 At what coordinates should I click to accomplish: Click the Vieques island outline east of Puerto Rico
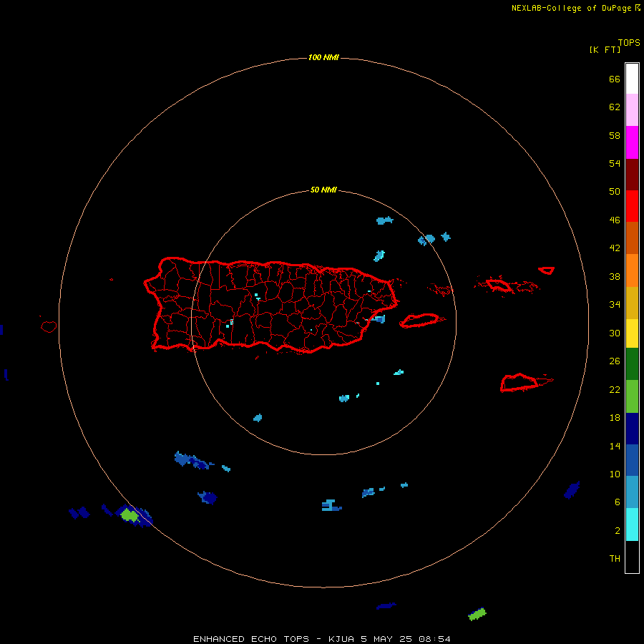coord(420,321)
